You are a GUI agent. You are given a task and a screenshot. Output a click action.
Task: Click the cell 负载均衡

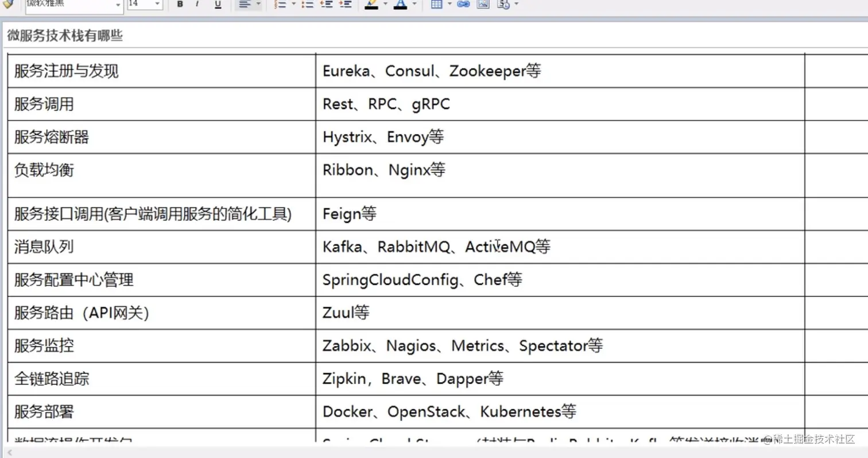pos(161,175)
